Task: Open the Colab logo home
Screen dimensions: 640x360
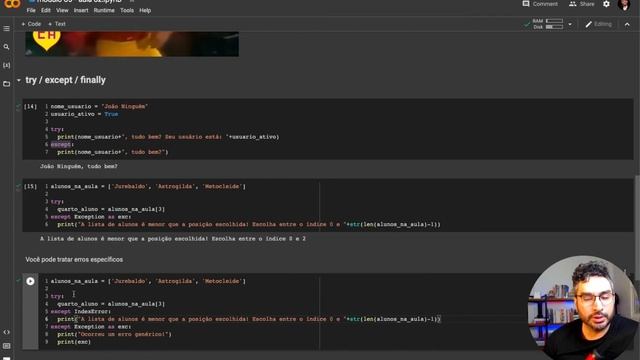Action: pyautogui.click(x=12, y=4)
